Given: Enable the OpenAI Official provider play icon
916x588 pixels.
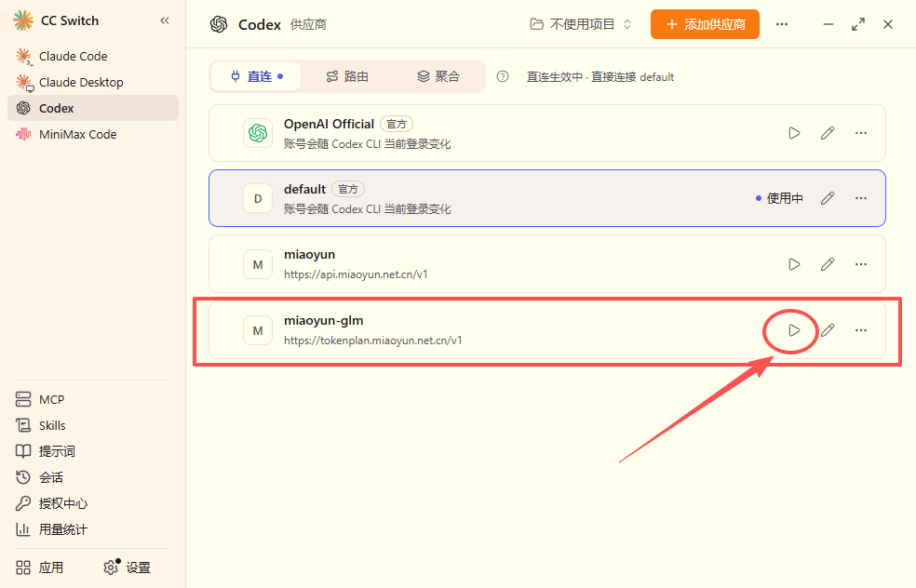Looking at the screenshot, I should [x=794, y=133].
